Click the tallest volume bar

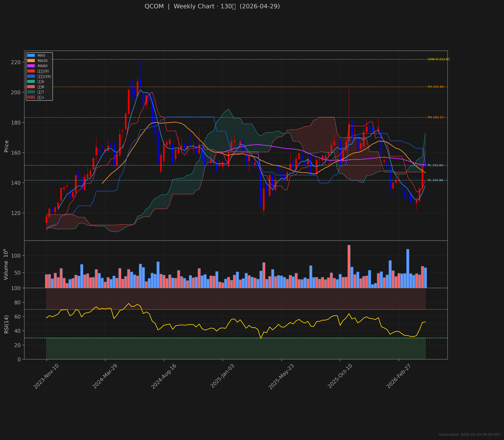click(349, 266)
